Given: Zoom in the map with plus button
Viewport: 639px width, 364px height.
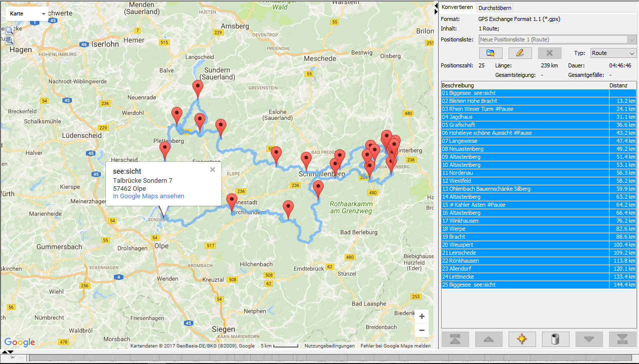Looking at the screenshot, I should coord(422,317).
